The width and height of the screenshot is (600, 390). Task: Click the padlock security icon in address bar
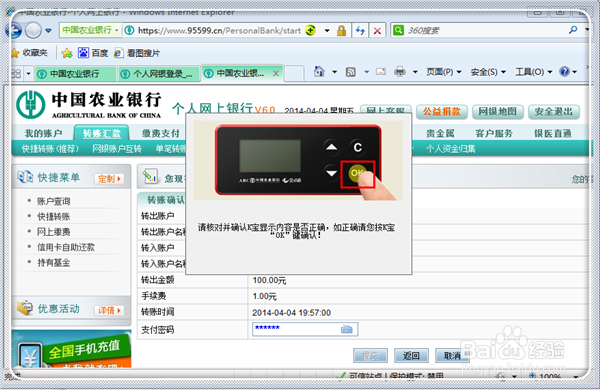pos(341,31)
